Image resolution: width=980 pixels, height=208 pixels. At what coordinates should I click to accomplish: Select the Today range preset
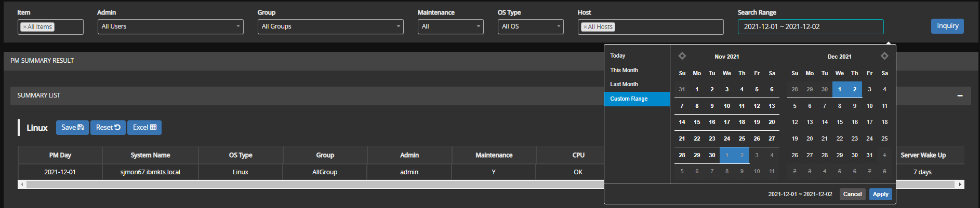(618, 56)
